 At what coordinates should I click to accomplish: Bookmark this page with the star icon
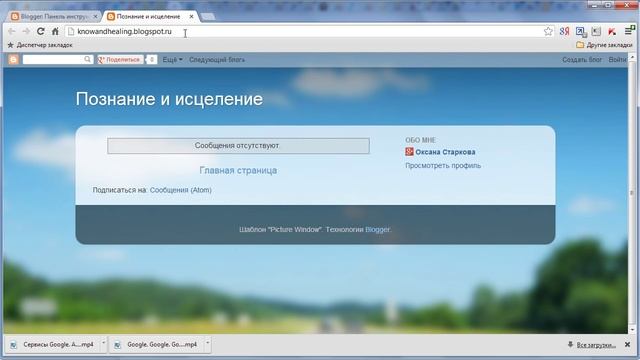coord(548,31)
